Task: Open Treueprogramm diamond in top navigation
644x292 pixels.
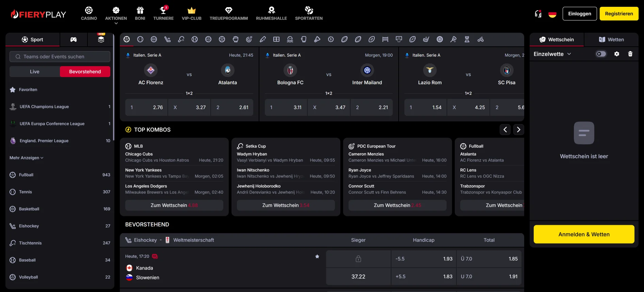Action: (229, 14)
